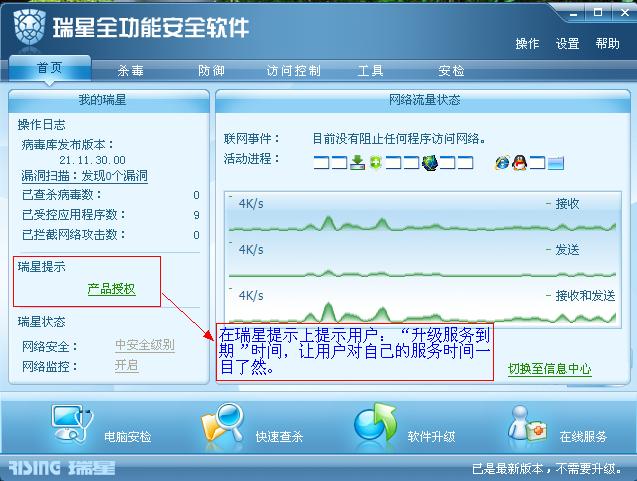Screen dimensions: 637x481
Task: Click the Rising lion shield logo
Action: click(x=29, y=27)
